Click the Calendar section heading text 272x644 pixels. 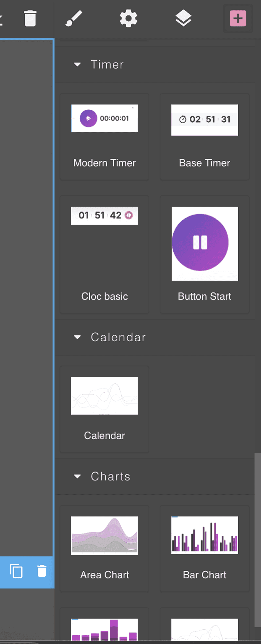click(x=118, y=337)
